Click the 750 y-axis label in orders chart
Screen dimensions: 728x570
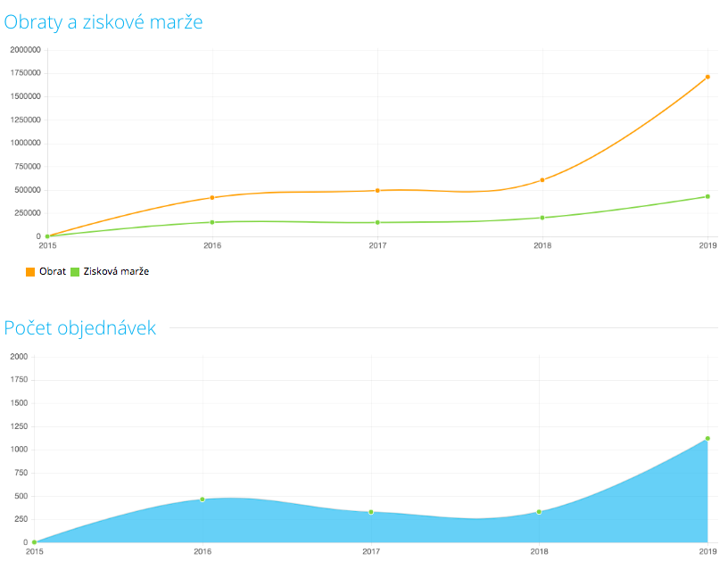(21, 473)
